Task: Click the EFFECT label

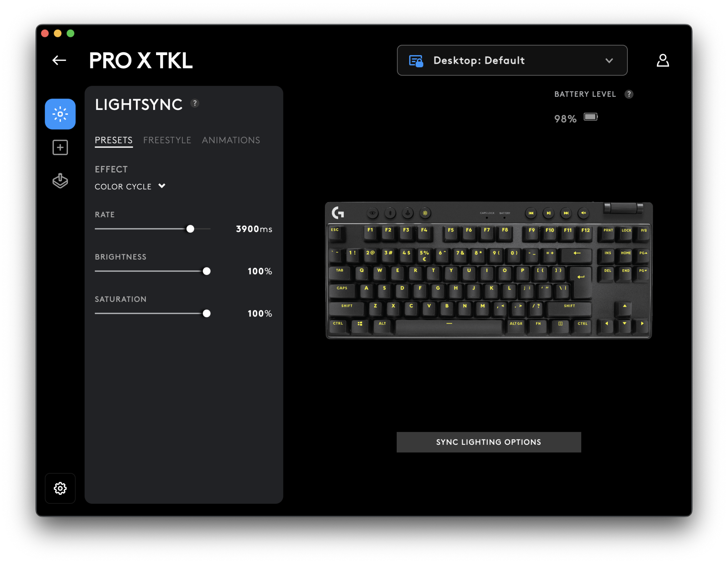Action: pos(111,169)
